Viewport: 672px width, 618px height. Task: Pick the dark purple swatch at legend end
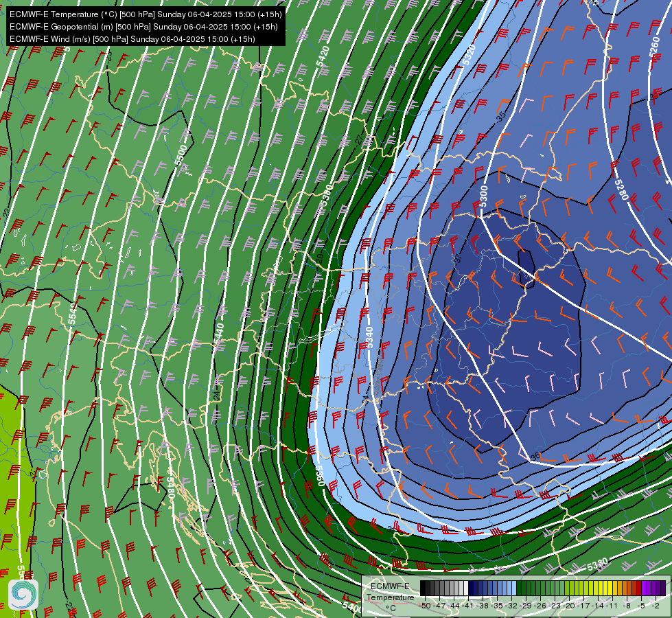pyautogui.click(x=663, y=588)
